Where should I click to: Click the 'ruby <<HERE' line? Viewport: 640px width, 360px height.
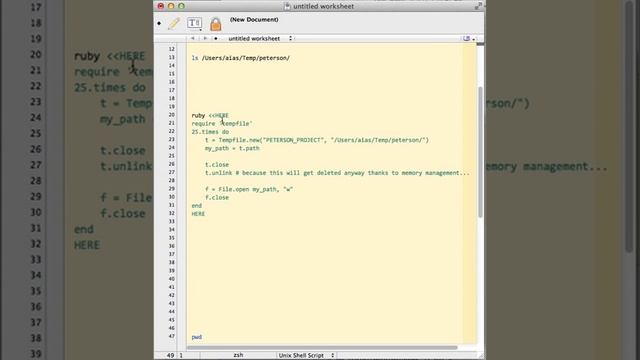(x=210, y=116)
